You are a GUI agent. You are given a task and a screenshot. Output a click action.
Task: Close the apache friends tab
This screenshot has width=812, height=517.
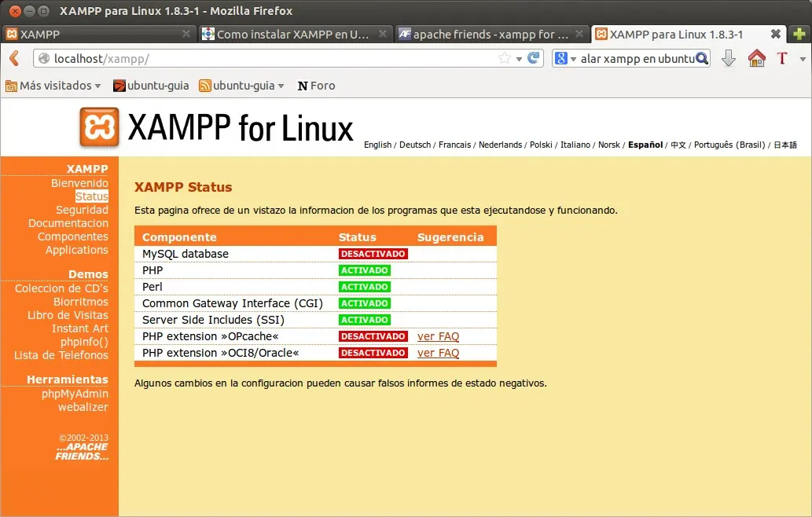(x=579, y=34)
